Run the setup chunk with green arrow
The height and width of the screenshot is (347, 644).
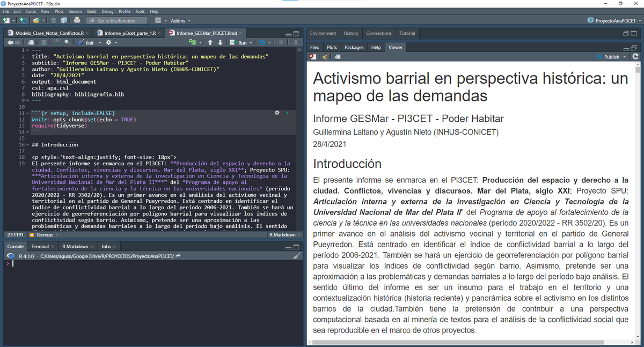[x=287, y=113]
